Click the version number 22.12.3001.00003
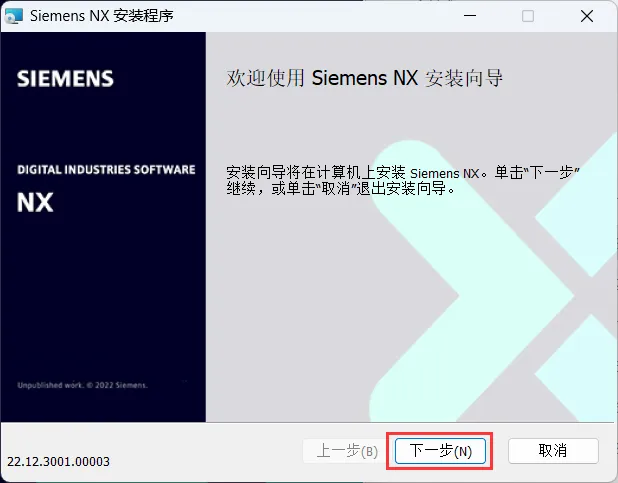The width and height of the screenshot is (618, 483). click(58, 462)
